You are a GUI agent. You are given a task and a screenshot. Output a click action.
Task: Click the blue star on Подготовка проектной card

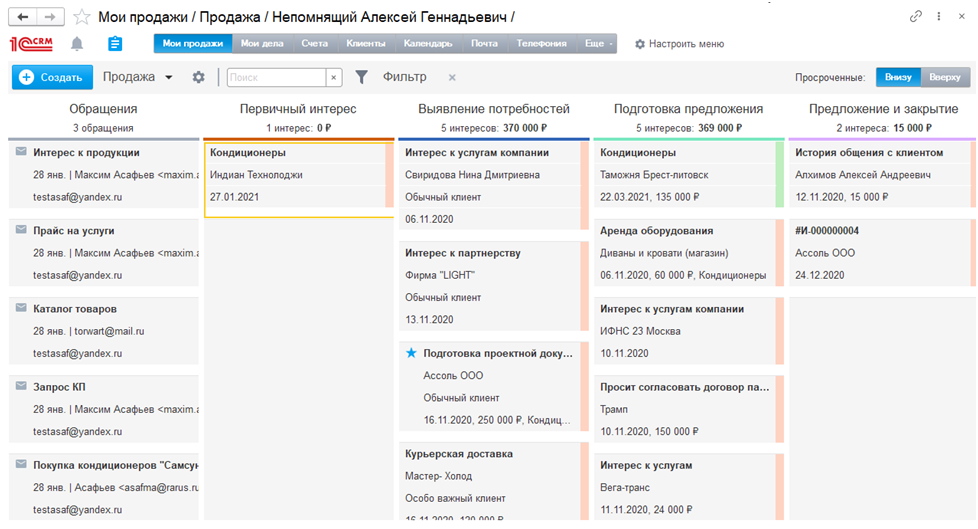pos(411,353)
